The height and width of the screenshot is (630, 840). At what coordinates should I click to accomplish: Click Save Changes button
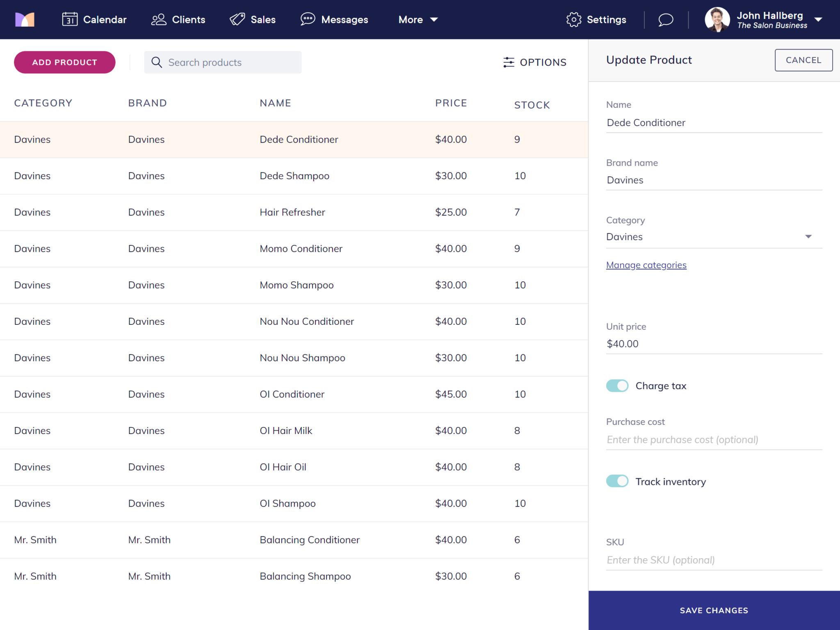(x=714, y=610)
